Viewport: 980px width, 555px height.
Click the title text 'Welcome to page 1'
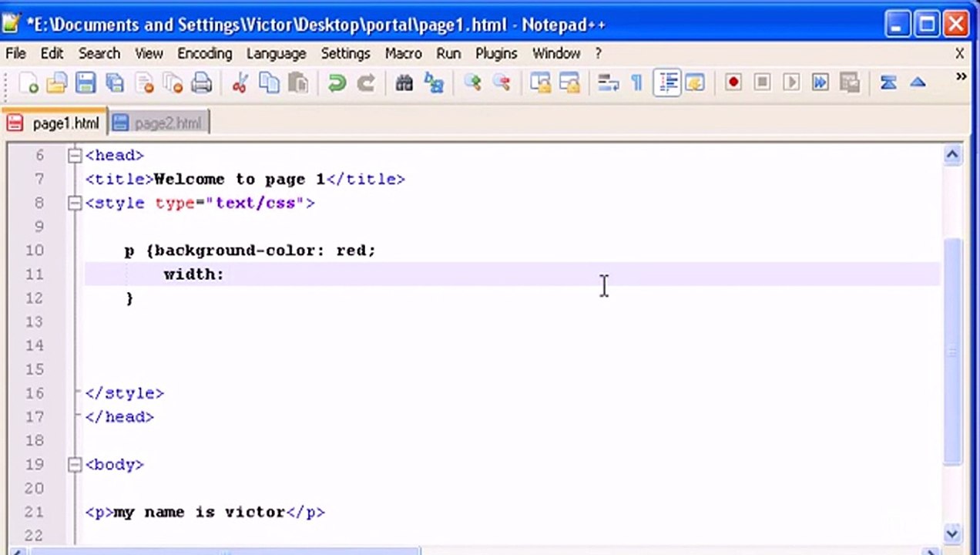point(240,180)
